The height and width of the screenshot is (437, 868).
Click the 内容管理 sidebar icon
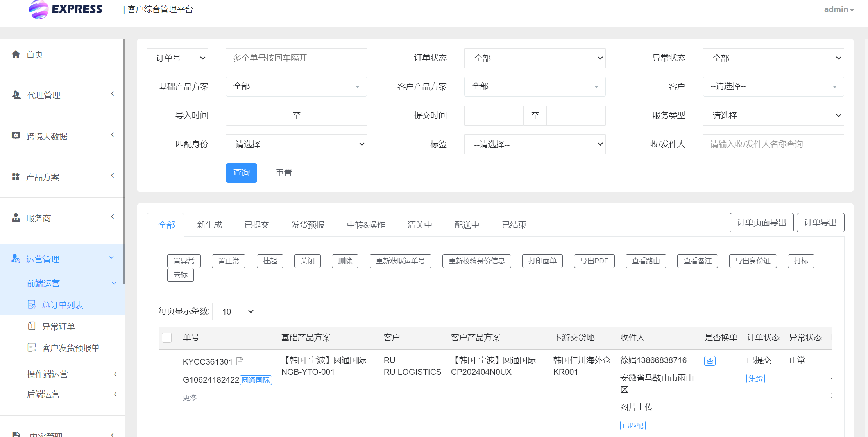click(16, 434)
